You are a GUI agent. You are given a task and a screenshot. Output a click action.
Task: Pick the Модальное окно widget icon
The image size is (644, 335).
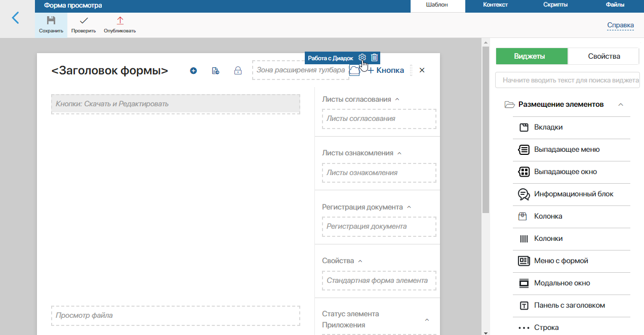(x=524, y=283)
